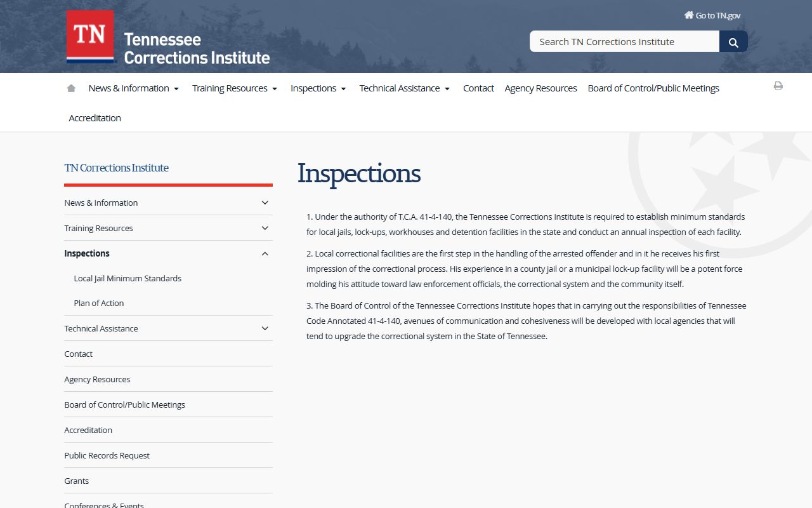Open Agency Resources in the sidebar
The height and width of the screenshot is (508, 812).
point(97,379)
